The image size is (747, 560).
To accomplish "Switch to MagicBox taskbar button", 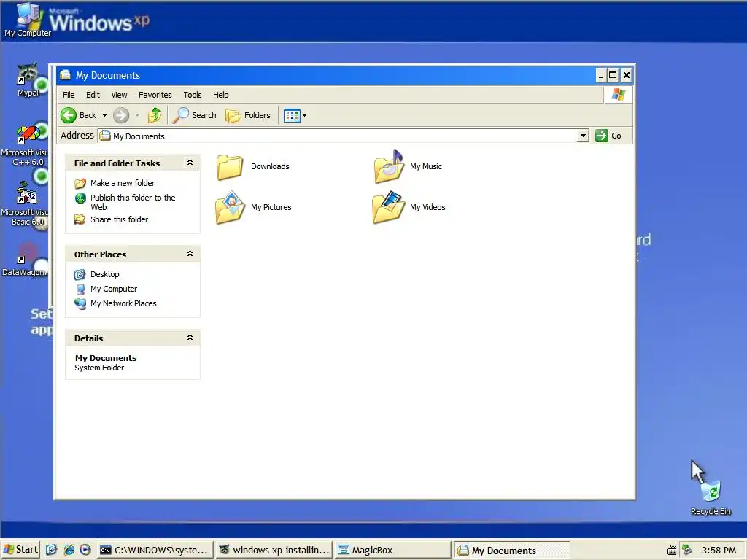I will click(x=392, y=550).
